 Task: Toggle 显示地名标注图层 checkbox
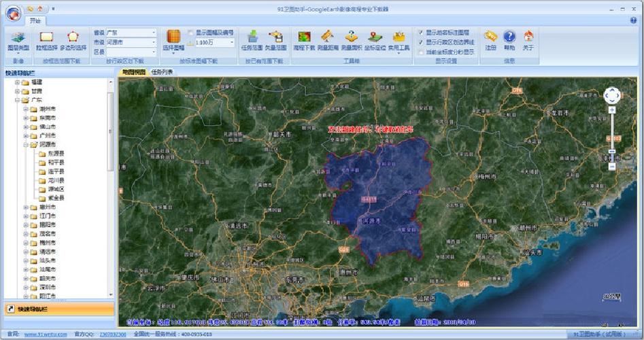pyautogui.click(x=421, y=32)
